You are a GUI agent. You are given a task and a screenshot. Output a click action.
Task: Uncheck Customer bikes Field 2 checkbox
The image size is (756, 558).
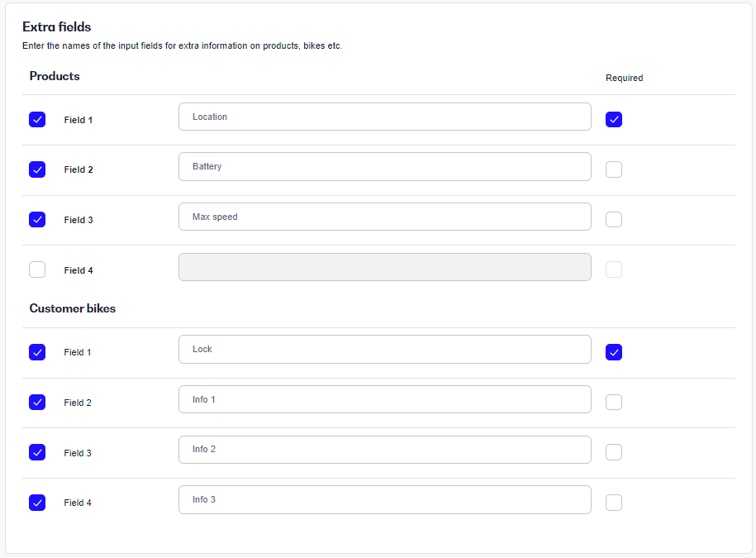tap(37, 403)
